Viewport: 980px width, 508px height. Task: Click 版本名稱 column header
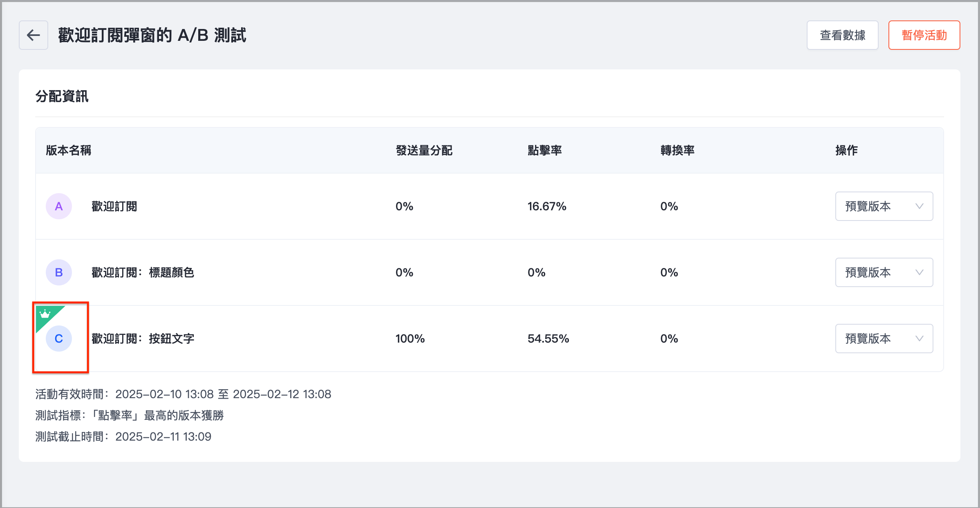pos(69,150)
